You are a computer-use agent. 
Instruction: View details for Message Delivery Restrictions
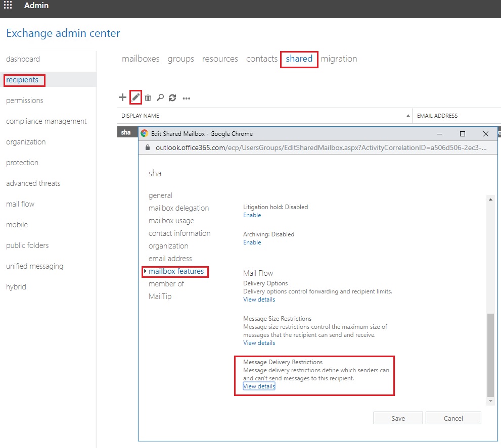click(259, 386)
